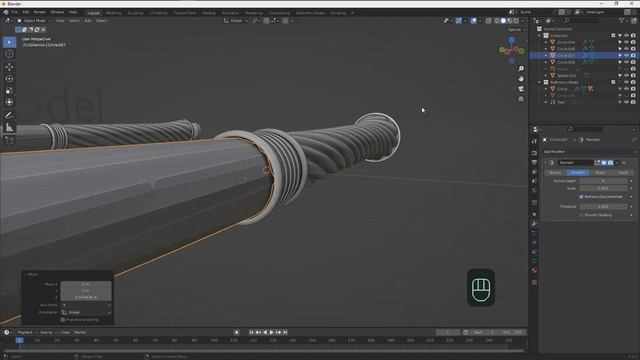Viewport: 640px width, 360px height.
Task: Toggle Remove Disconnected checkbox
Action: tap(581, 197)
